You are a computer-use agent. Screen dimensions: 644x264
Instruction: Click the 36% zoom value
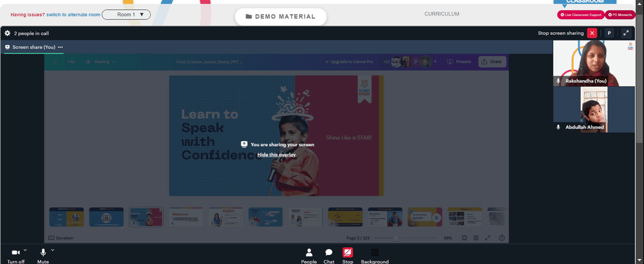(x=448, y=238)
